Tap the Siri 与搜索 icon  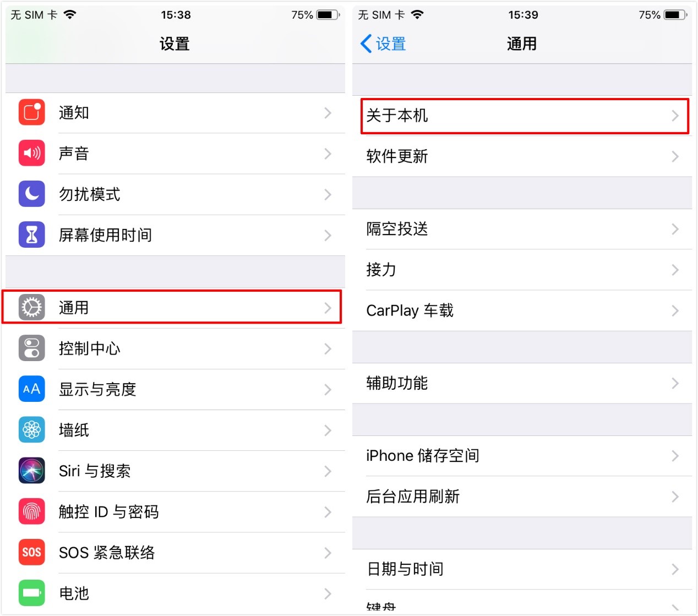click(31, 471)
